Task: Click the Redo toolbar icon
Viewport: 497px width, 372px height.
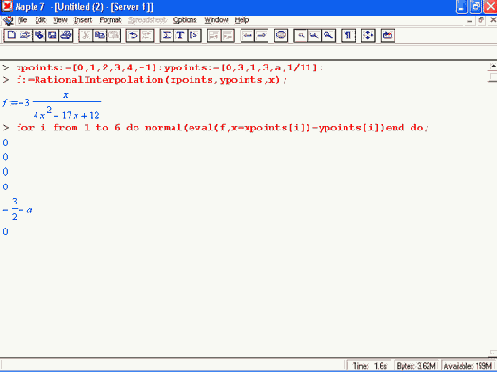Action: point(147,35)
